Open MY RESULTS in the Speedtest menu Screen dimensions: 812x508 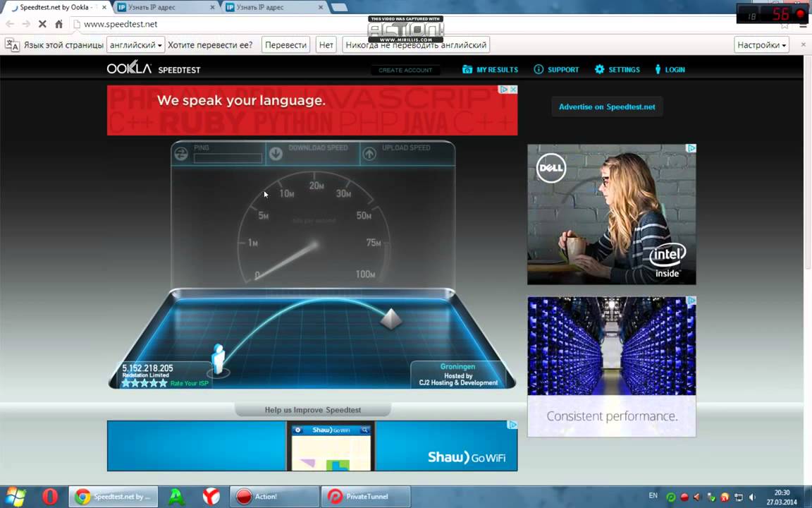click(x=490, y=69)
